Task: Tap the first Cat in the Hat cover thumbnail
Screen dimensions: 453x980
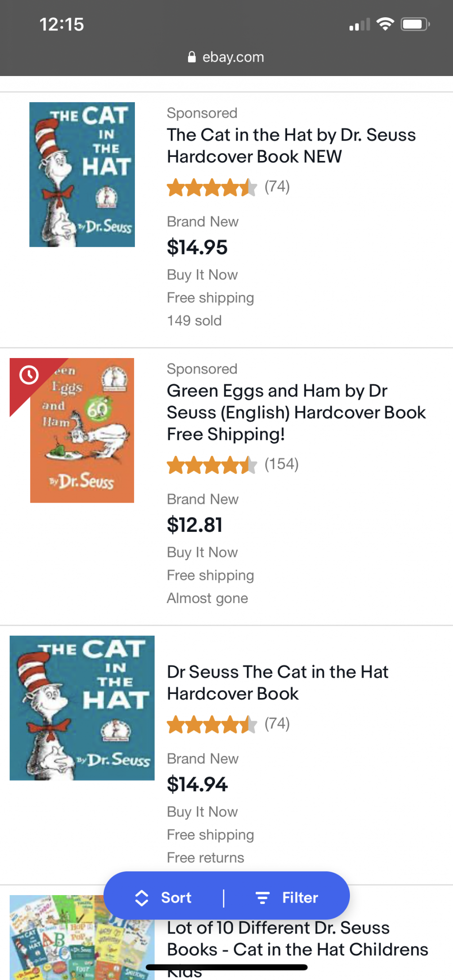Action: (82, 175)
